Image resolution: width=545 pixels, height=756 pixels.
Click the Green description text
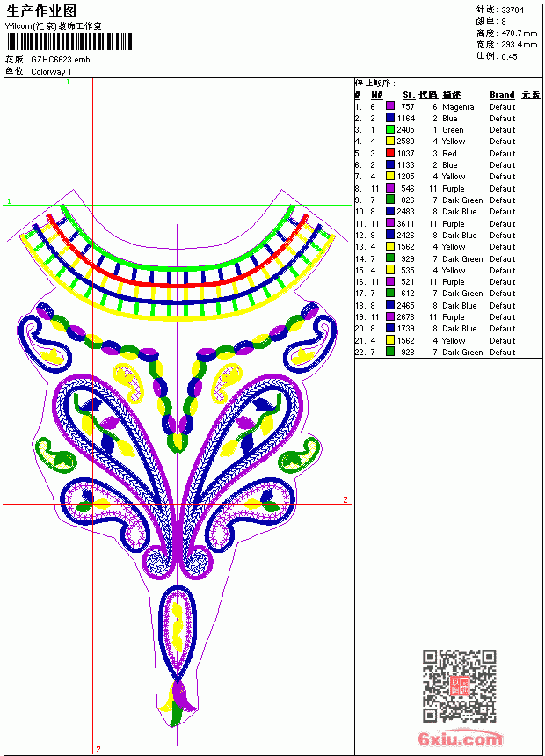(453, 130)
